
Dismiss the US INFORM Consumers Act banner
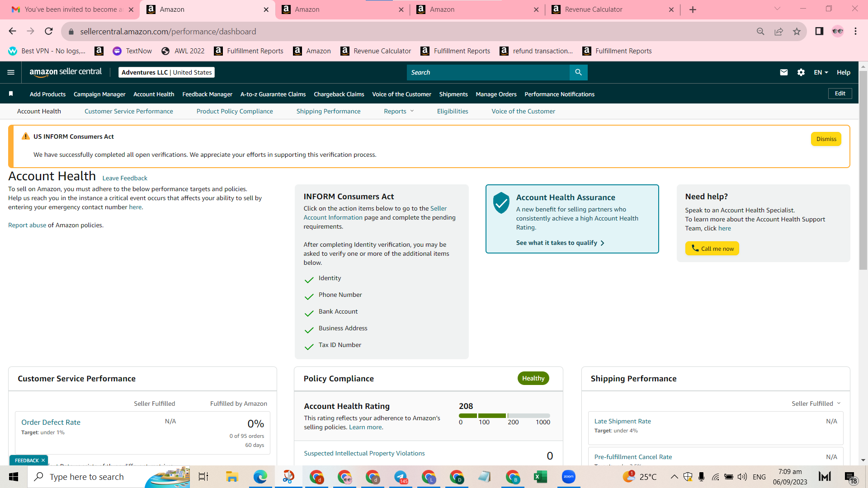click(x=826, y=139)
